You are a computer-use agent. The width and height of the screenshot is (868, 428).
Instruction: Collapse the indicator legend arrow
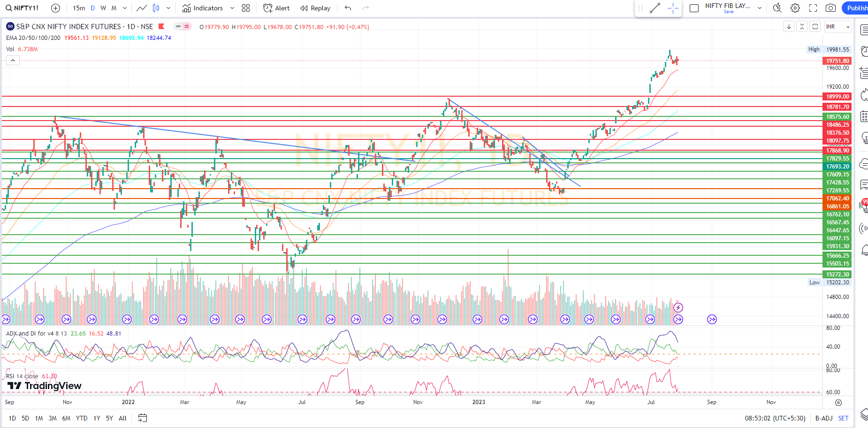coord(13,60)
